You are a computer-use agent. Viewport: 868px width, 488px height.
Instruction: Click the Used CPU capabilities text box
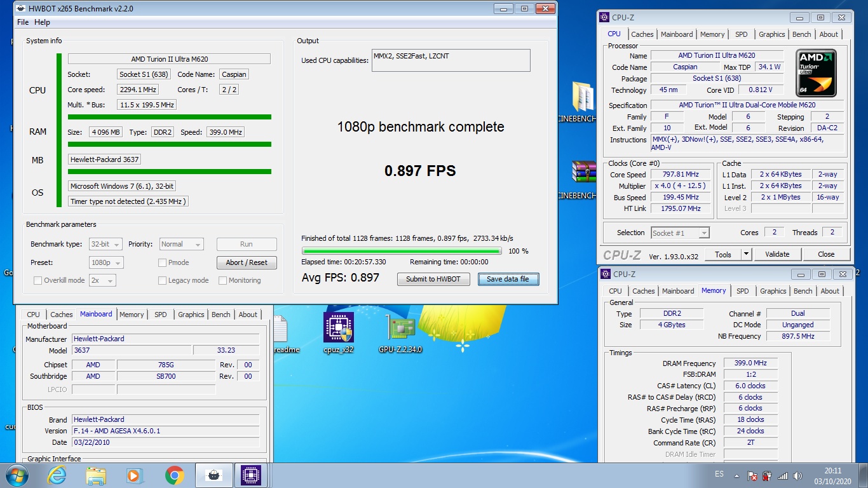[x=451, y=60]
